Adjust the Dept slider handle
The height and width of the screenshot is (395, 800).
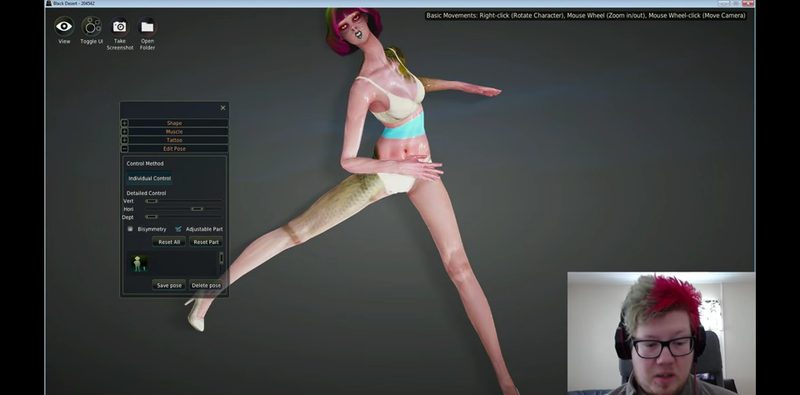tap(151, 217)
